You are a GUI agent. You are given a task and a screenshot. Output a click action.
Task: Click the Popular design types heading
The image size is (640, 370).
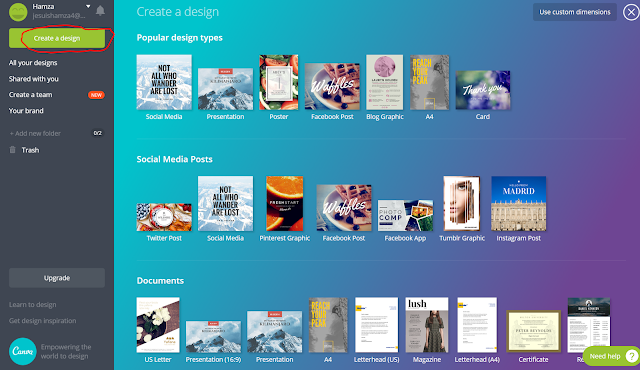click(180, 38)
